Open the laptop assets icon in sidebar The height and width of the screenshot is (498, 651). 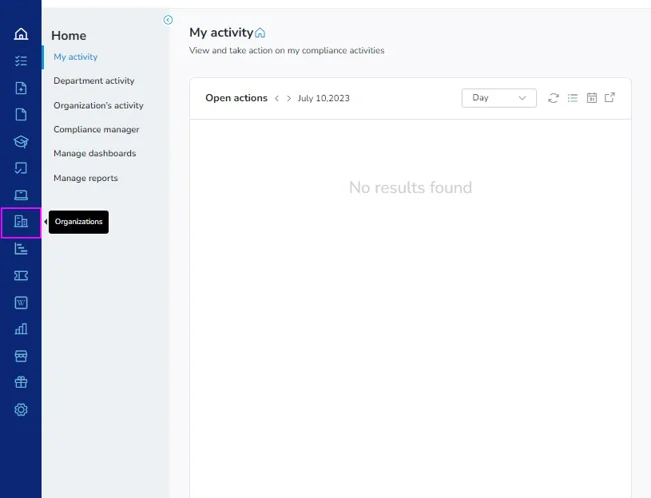tap(21, 195)
